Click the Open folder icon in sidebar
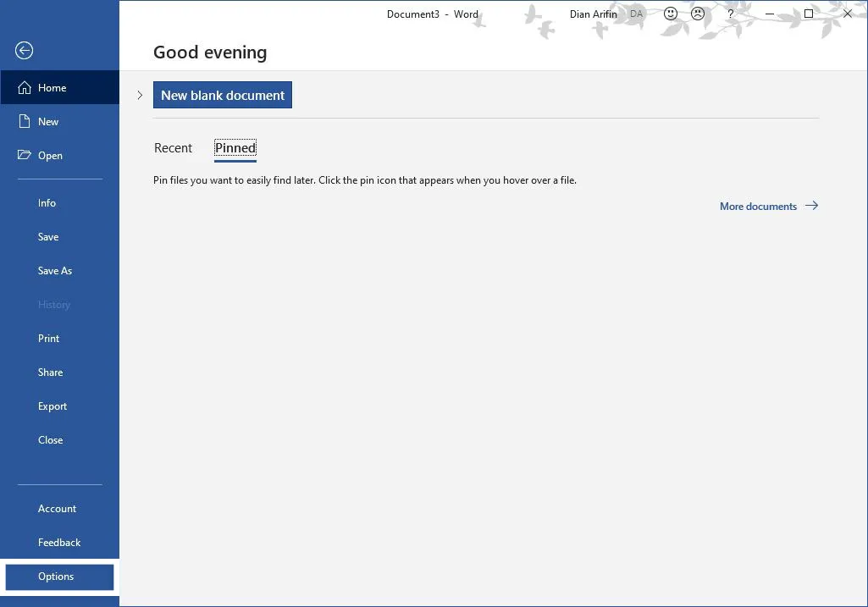 (24, 155)
